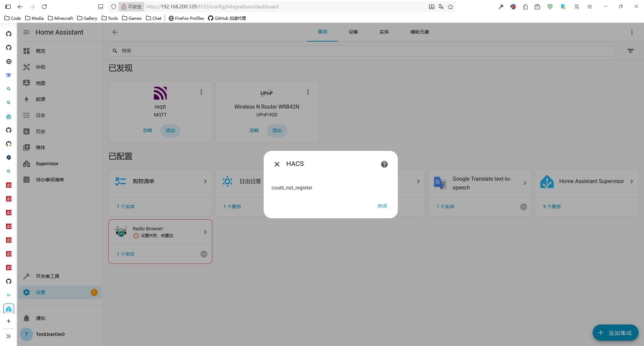
Task: Go back with the header arrow icon
Action: tap(115, 32)
